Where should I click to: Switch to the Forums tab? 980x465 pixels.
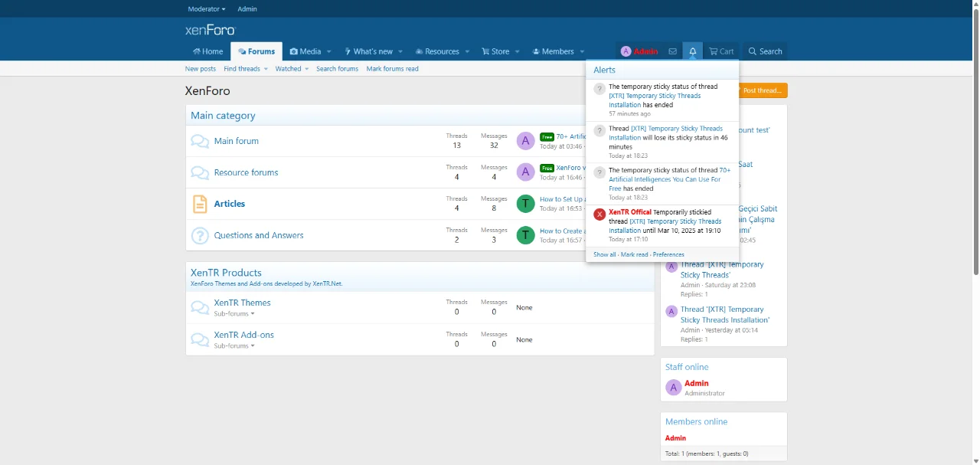click(256, 51)
